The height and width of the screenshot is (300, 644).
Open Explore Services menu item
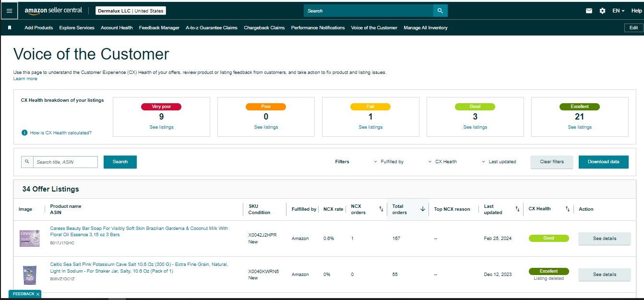tap(77, 28)
